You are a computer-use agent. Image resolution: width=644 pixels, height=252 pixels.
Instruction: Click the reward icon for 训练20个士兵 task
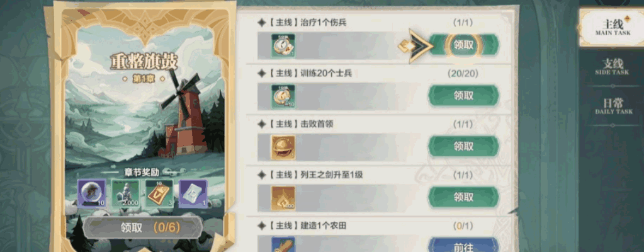283,96
